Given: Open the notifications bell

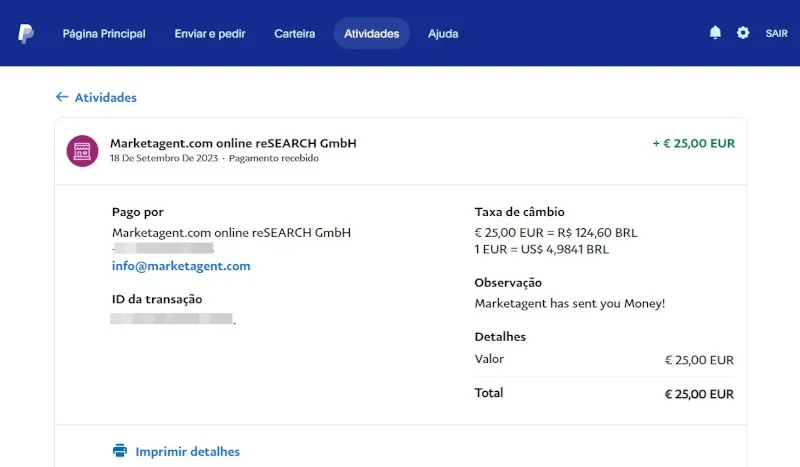Looking at the screenshot, I should point(715,33).
